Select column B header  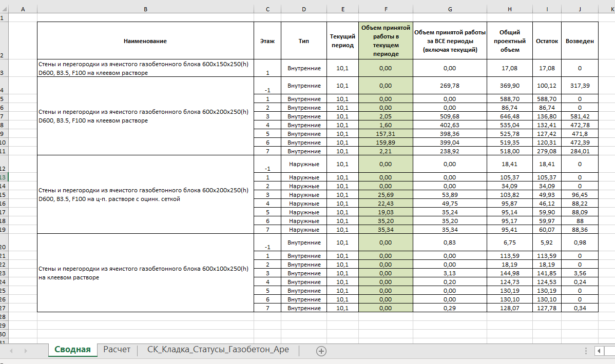point(145,9)
